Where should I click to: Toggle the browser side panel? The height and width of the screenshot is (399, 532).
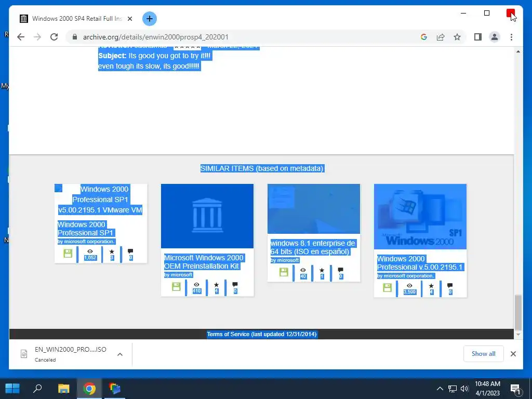[478, 37]
